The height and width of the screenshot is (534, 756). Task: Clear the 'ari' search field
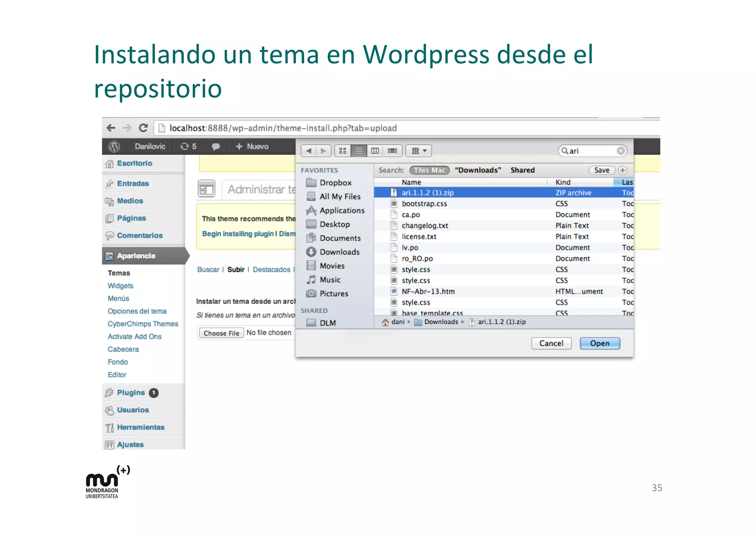coord(621,151)
